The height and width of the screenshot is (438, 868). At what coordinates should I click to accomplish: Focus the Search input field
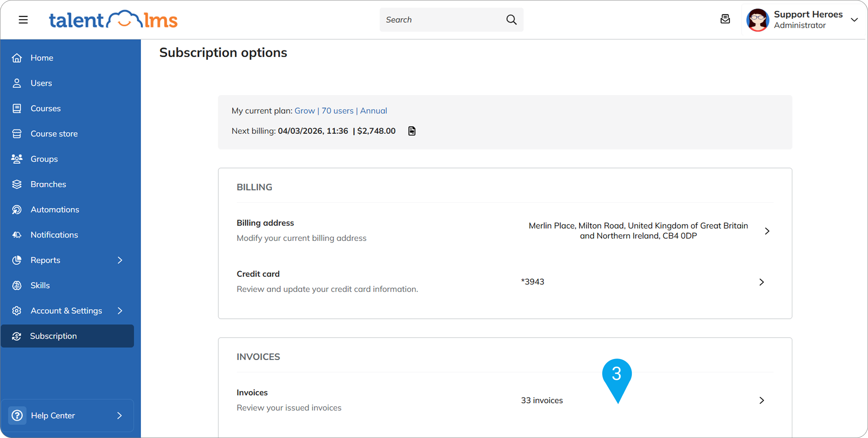tap(451, 20)
